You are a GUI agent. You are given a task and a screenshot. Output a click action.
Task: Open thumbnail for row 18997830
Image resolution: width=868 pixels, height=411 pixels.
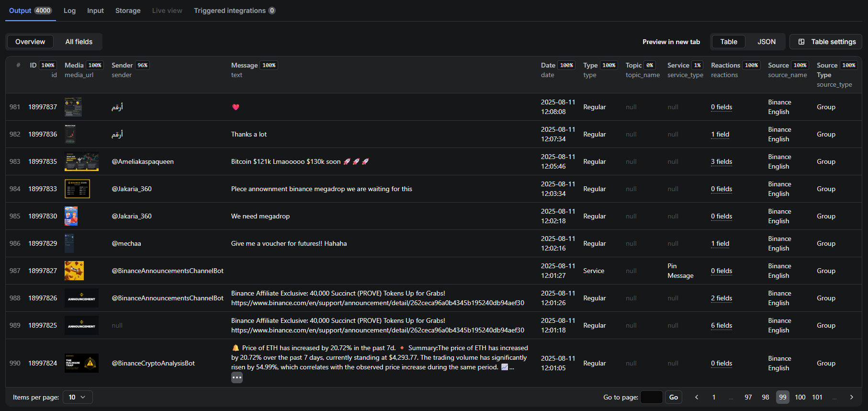tap(71, 216)
